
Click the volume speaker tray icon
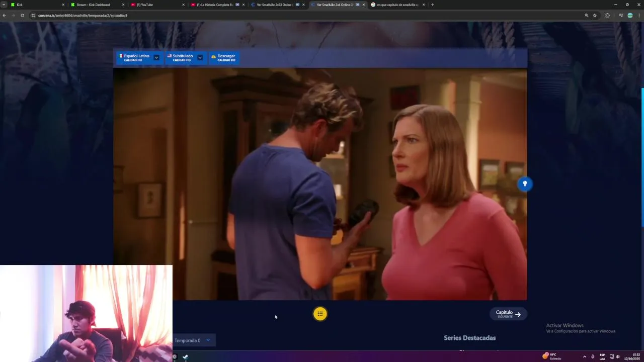pos(618,356)
